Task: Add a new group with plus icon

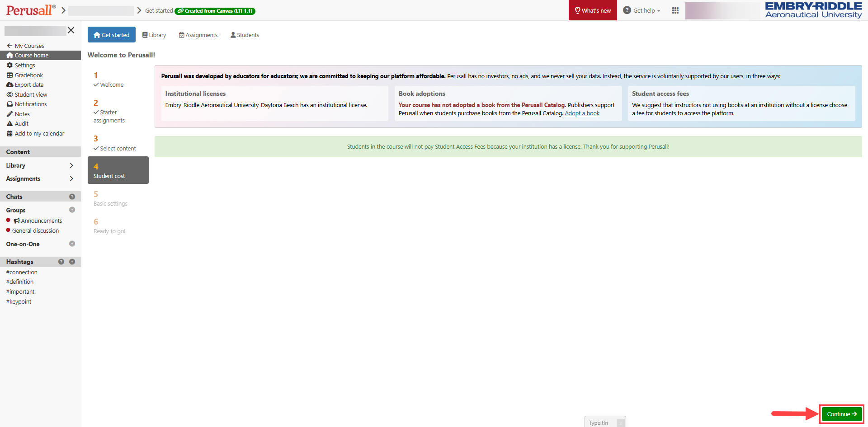Action: click(72, 210)
